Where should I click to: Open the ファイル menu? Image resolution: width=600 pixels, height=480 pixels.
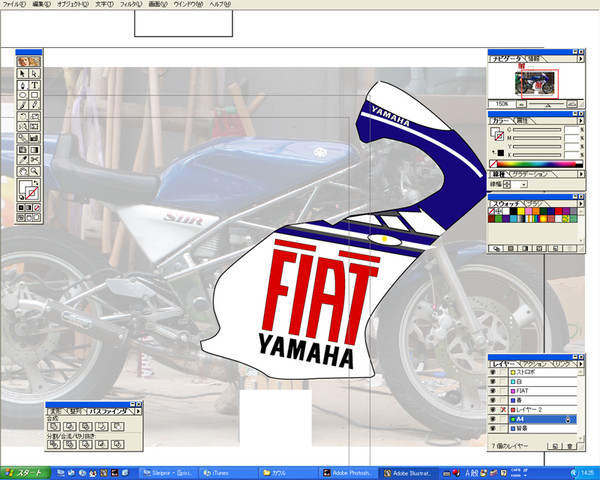(x=14, y=4)
